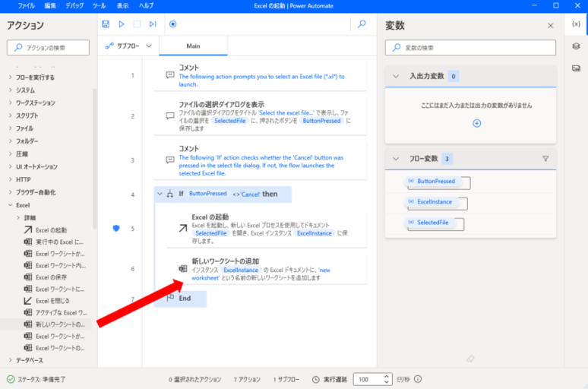This screenshot has height=389, width=588.
Task: Run the flow with the play icon
Action: pyautogui.click(x=122, y=24)
